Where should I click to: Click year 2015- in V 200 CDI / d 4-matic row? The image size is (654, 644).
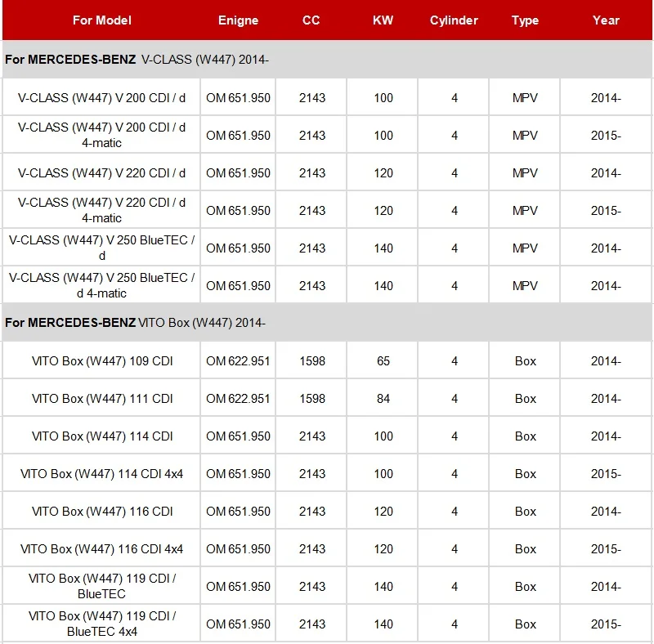click(606, 135)
